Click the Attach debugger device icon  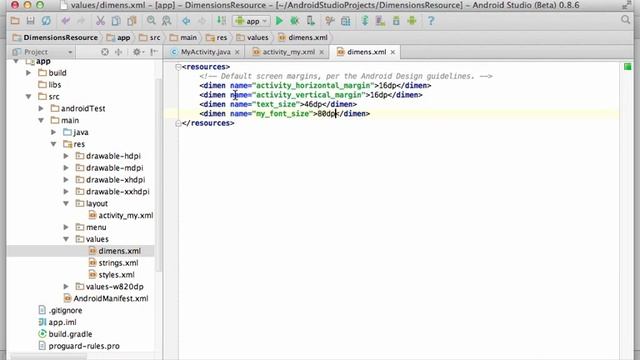(x=311, y=21)
